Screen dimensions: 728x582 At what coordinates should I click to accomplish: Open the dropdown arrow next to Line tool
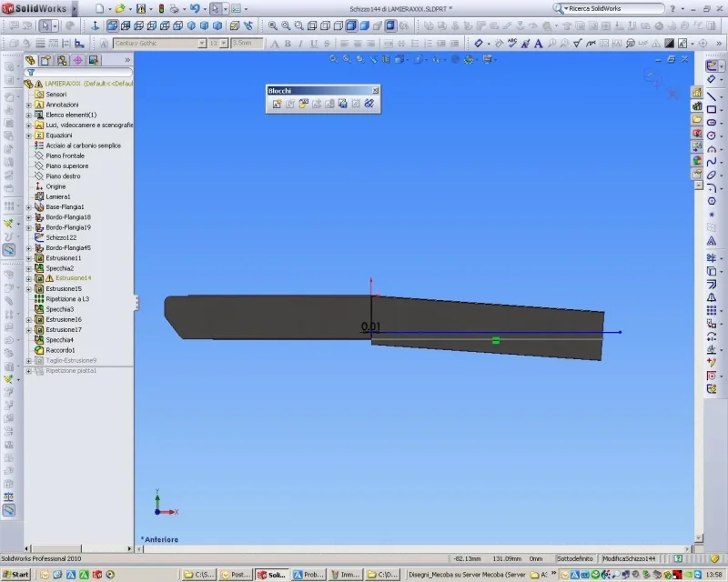[722, 96]
